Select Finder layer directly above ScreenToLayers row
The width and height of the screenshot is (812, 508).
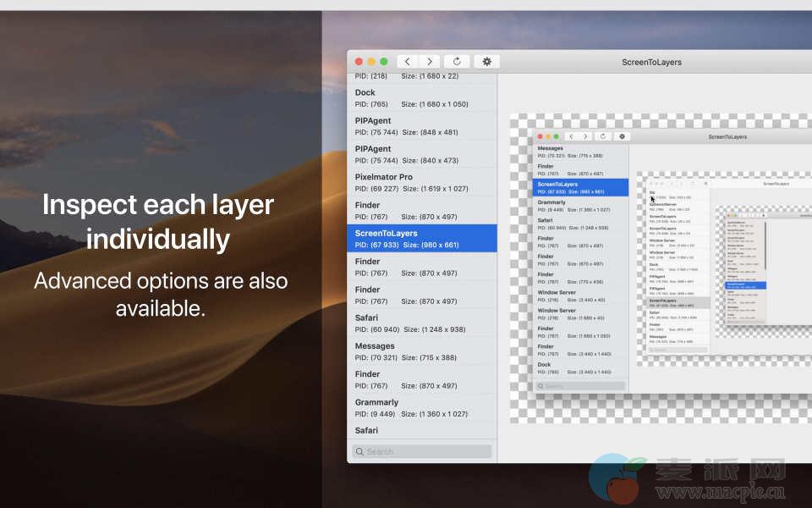[421, 210]
